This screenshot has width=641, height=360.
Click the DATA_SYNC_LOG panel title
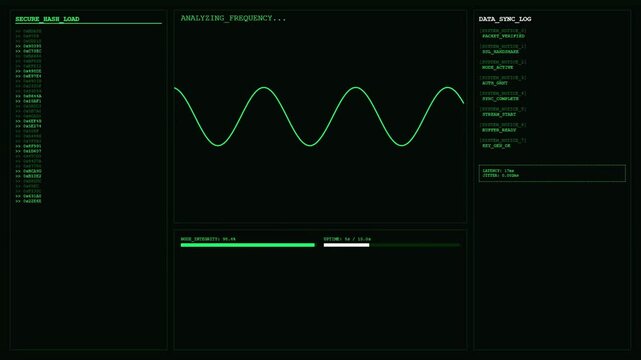click(x=505, y=19)
